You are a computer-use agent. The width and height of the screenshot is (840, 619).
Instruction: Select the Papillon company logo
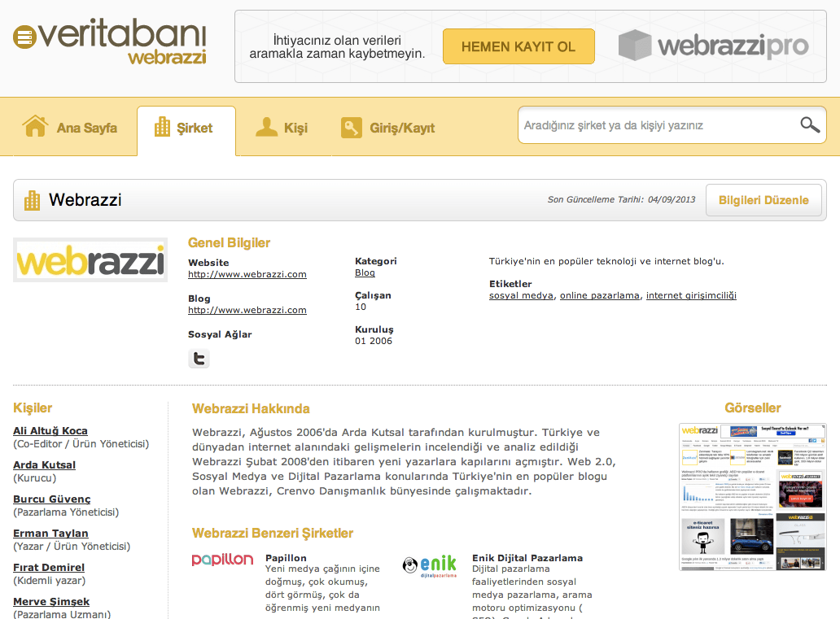tap(222, 559)
